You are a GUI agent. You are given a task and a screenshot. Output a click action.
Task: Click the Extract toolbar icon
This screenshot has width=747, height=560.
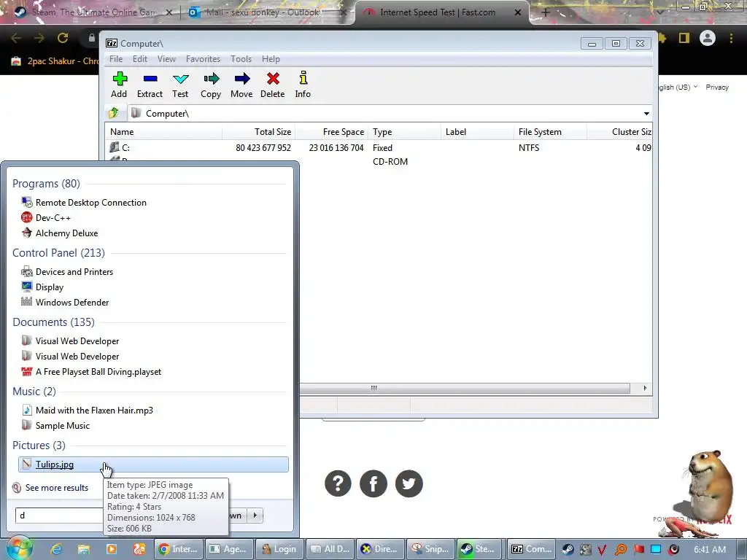[150, 85]
